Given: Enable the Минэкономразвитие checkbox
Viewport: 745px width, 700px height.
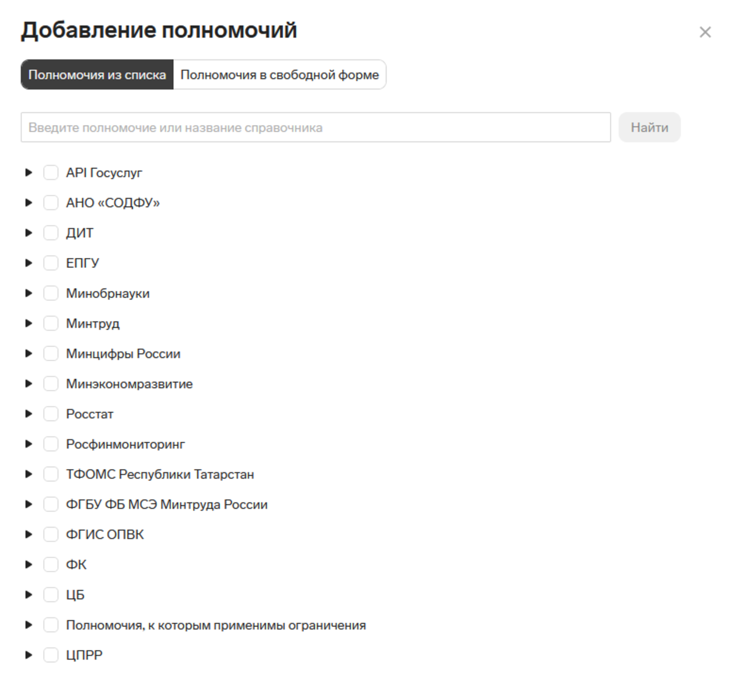Looking at the screenshot, I should point(50,383).
